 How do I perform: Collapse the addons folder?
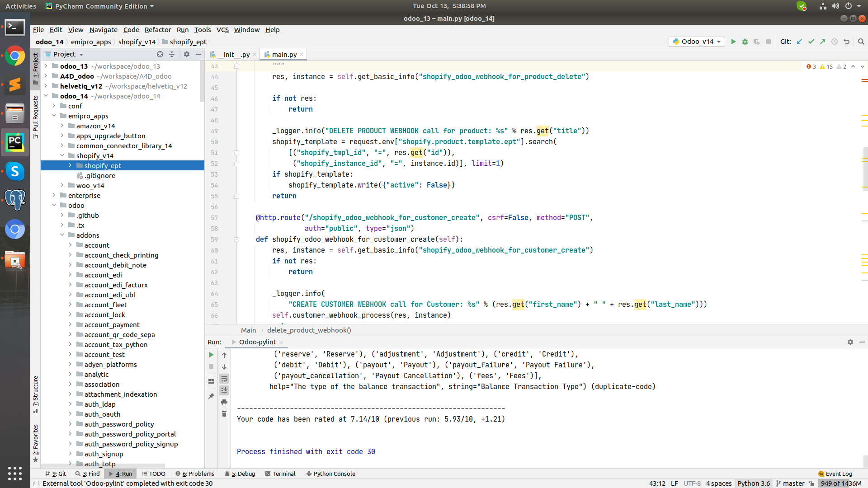(x=62, y=235)
